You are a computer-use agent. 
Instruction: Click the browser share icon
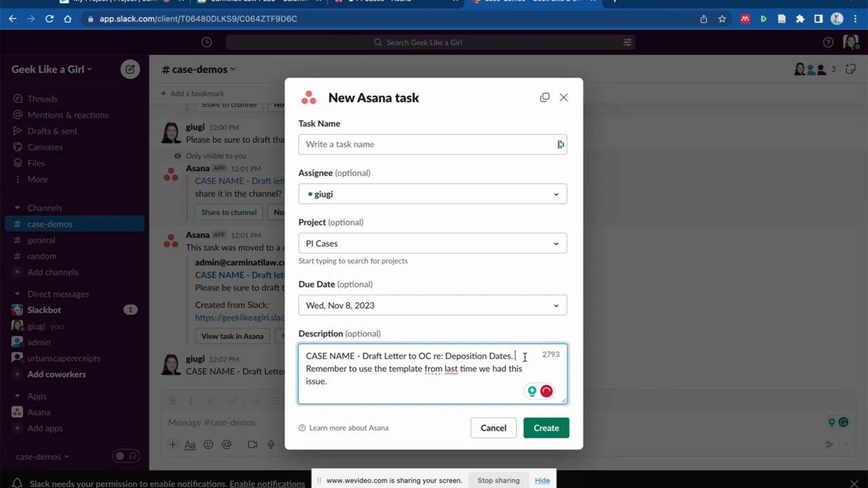(x=704, y=19)
